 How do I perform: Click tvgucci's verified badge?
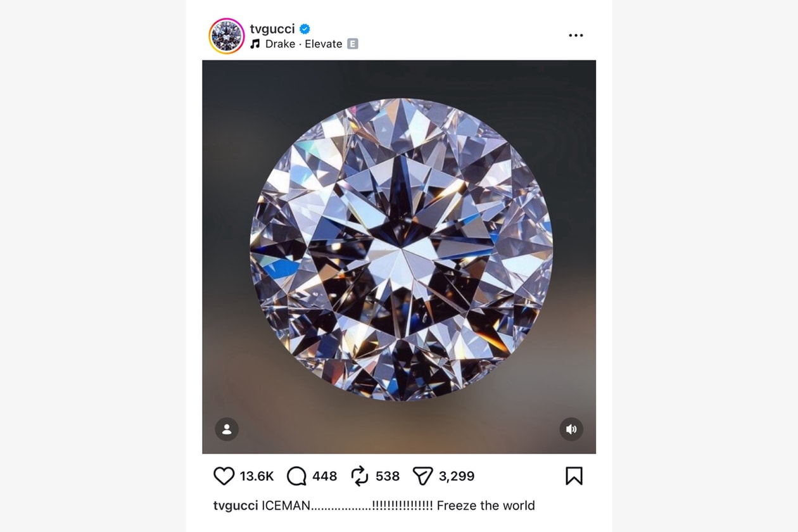coord(305,28)
